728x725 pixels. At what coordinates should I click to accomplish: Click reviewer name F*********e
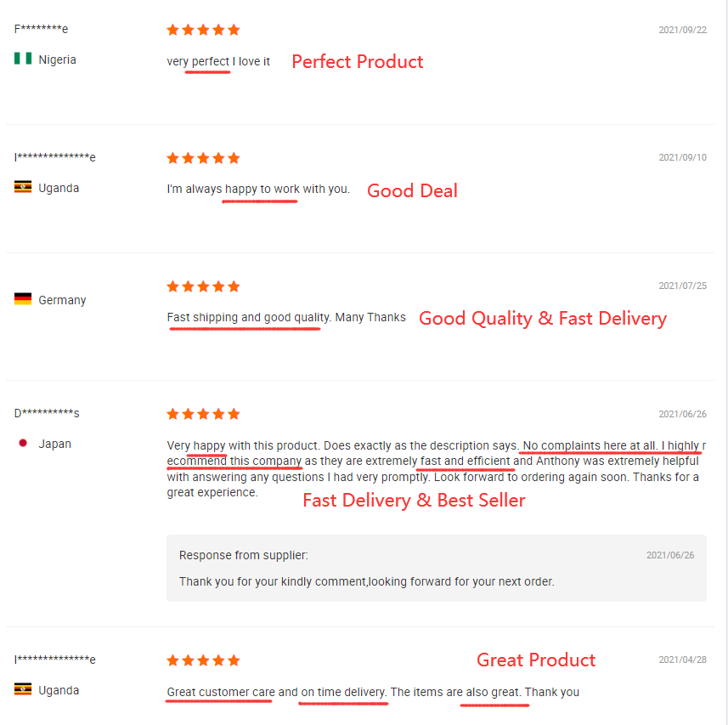pyautogui.click(x=42, y=29)
